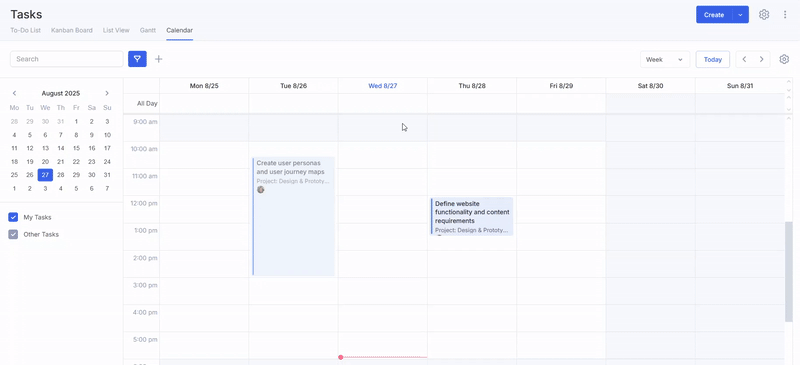Screen dimensions: 800x365
Task: Switch to the Gantt tab
Action: click(x=148, y=30)
